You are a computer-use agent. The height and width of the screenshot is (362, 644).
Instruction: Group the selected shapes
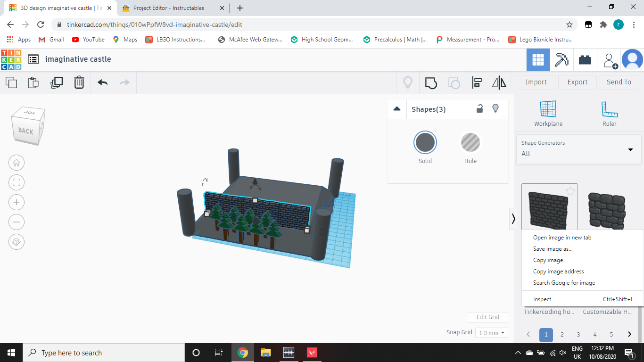click(431, 83)
